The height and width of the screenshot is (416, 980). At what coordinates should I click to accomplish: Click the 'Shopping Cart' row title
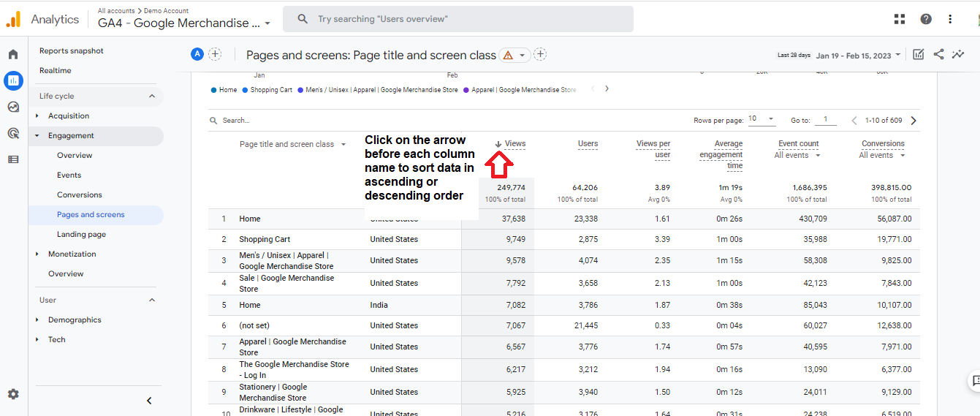click(x=265, y=239)
